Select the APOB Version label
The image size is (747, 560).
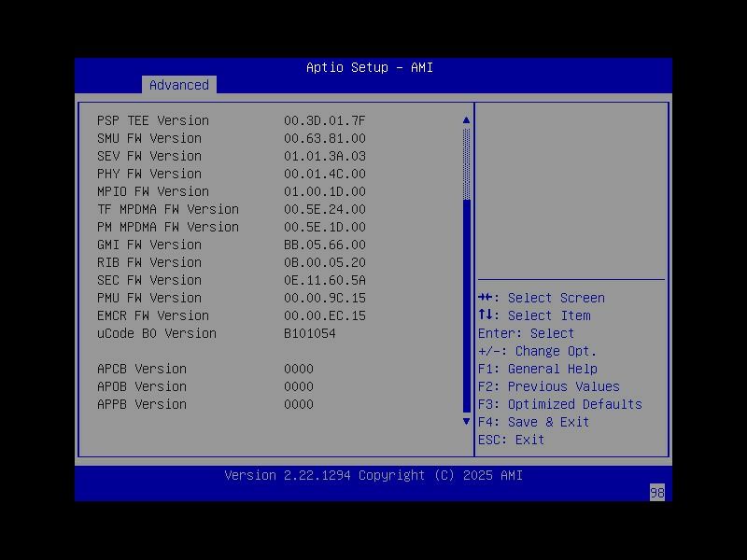[142, 386]
